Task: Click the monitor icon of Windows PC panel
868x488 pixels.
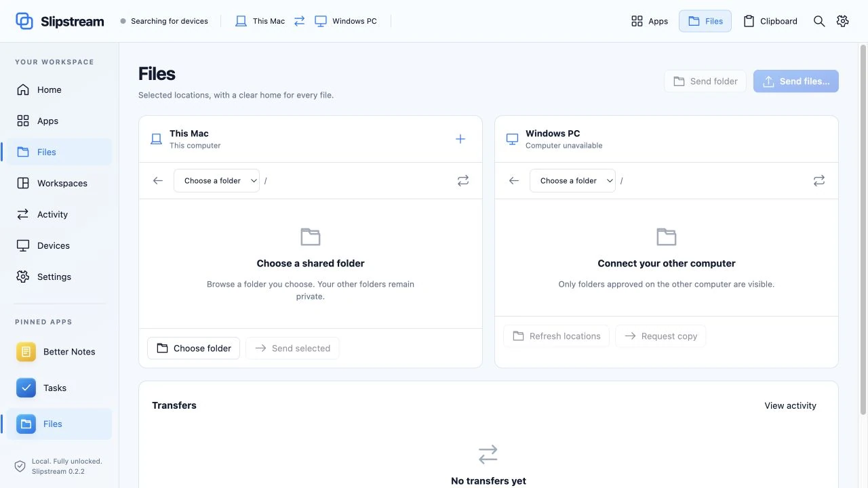Action: coord(512,139)
